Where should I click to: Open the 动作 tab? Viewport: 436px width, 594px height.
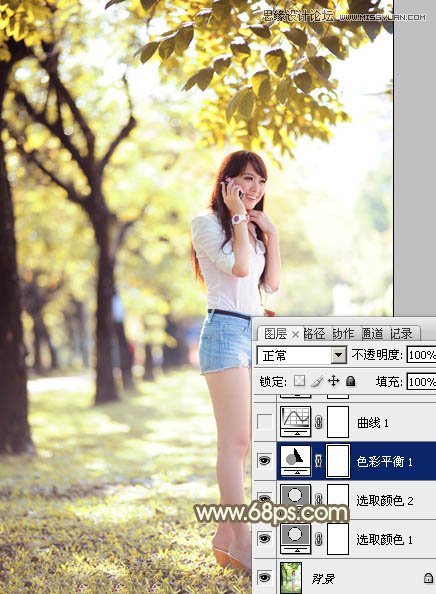pyautogui.click(x=343, y=333)
